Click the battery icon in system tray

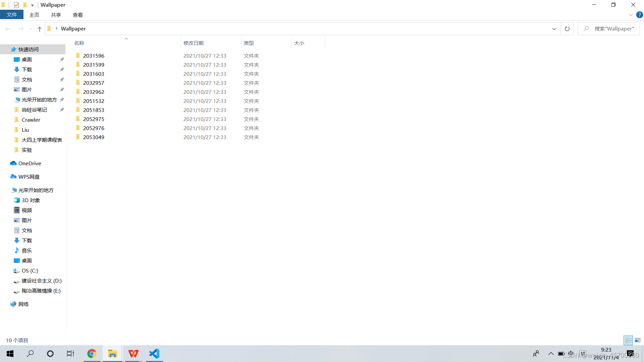[x=561, y=354]
